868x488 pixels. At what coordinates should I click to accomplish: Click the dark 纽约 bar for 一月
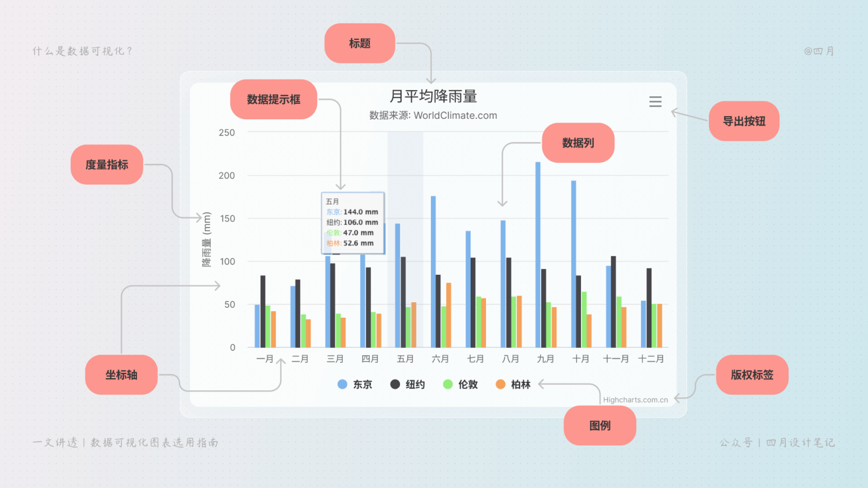coord(263,312)
